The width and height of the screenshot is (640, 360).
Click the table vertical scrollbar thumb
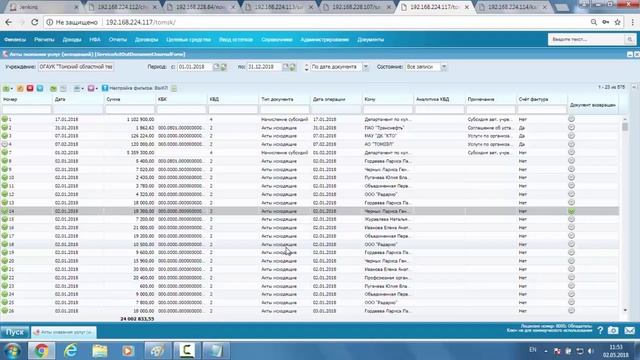[x=625, y=127]
